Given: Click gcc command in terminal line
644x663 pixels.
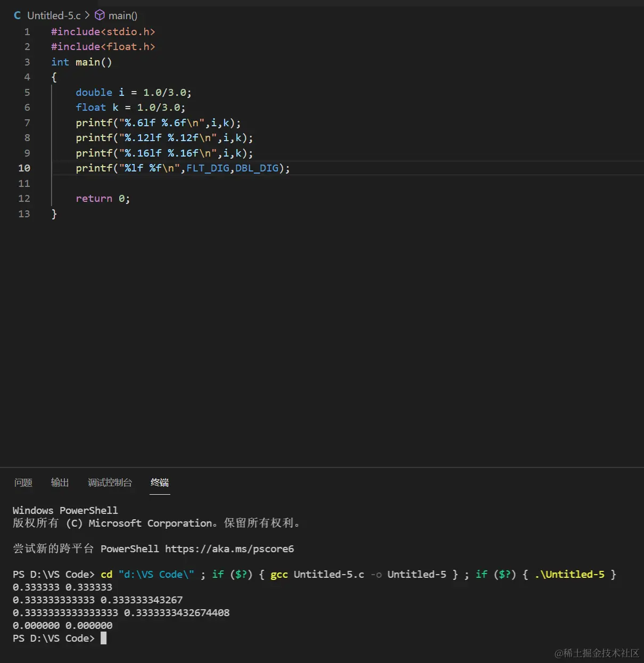Looking at the screenshot, I should [x=279, y=574].
